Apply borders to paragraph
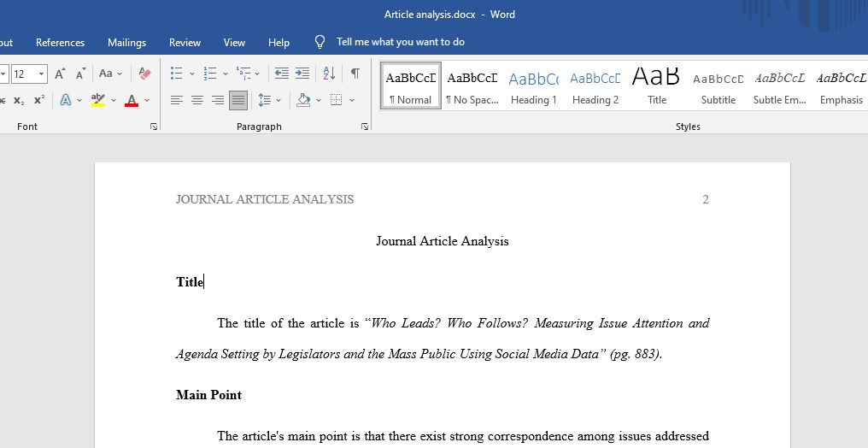Image resolution: width=868 pixels, height=448 pixels. pyautogui.click(x=336, y=100)
